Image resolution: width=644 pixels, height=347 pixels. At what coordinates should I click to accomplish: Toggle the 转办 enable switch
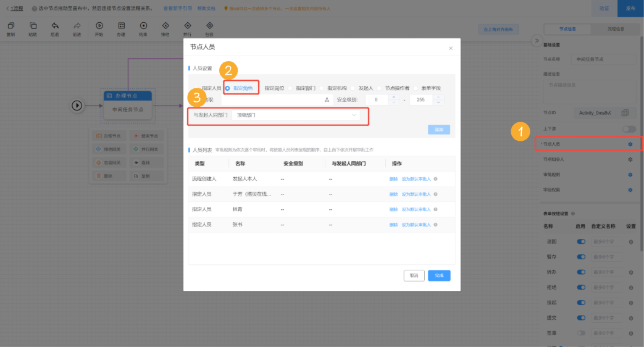point(581,272)
